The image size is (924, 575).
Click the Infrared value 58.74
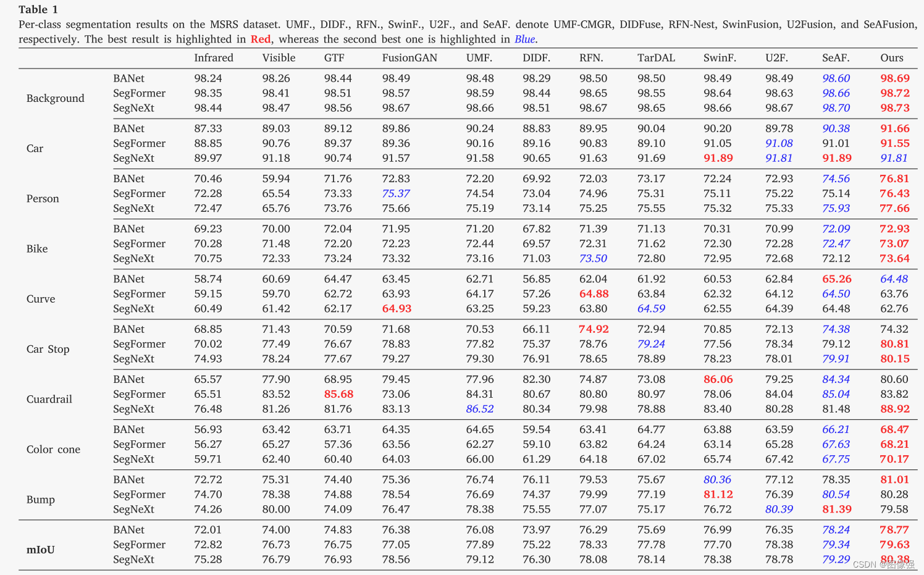208,279
